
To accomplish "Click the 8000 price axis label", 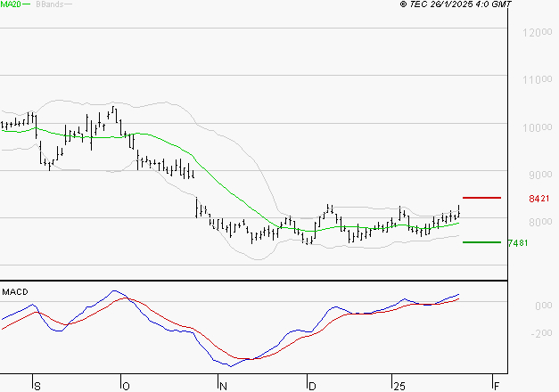I will (x=540, y=222).
